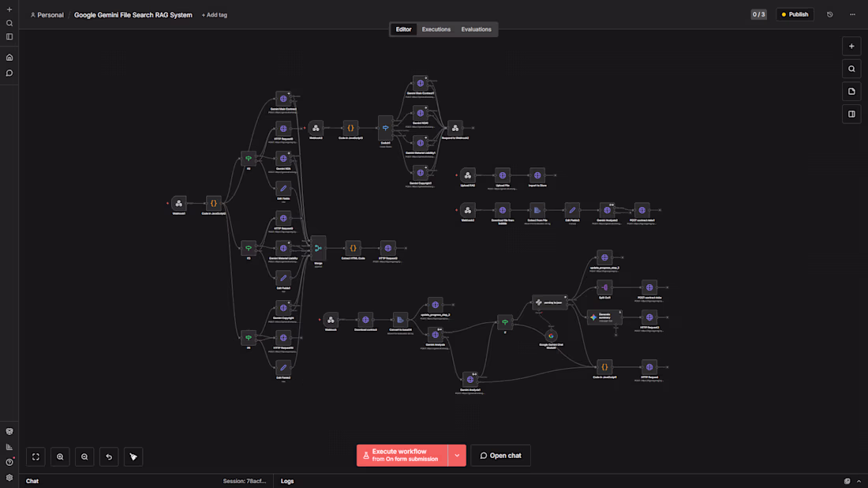Open the Generate summary node
This screenshot has width=868, height=488.
604,317
